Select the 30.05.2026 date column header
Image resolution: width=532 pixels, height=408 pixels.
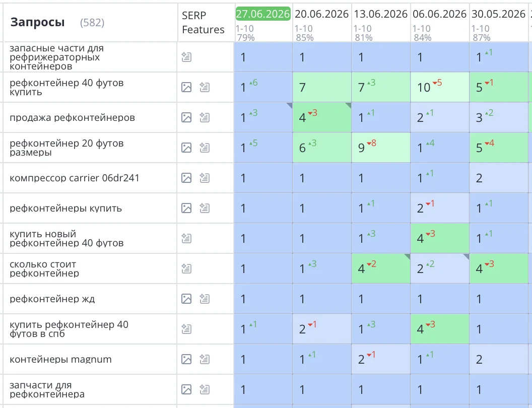tap(498, 14)
